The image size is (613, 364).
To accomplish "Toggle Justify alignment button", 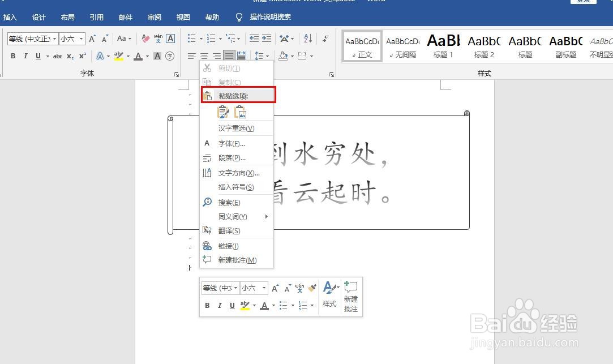I will tap(229, 56).
